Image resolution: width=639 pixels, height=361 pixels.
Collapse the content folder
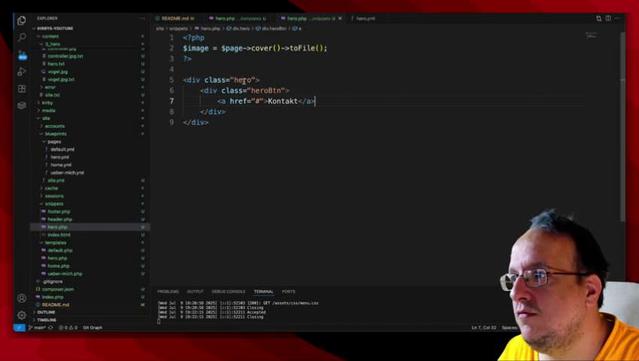coord(50,36)
